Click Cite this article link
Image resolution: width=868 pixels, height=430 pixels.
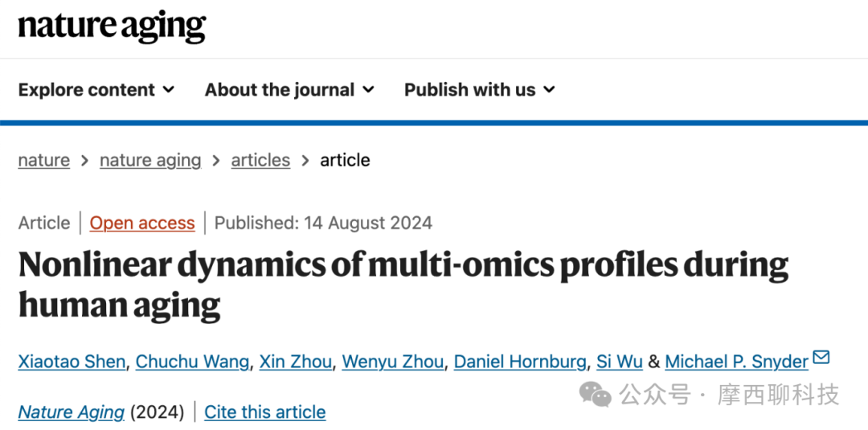point(264,412)
